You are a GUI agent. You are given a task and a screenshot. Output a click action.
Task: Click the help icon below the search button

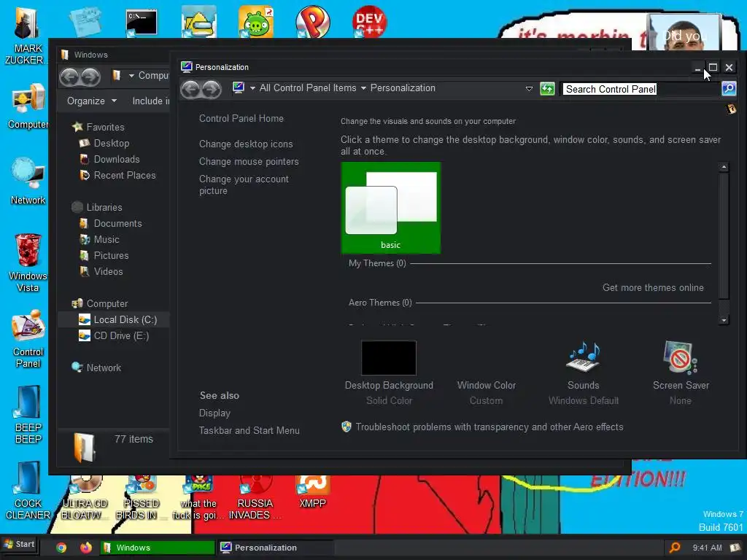tap(731, 109)
